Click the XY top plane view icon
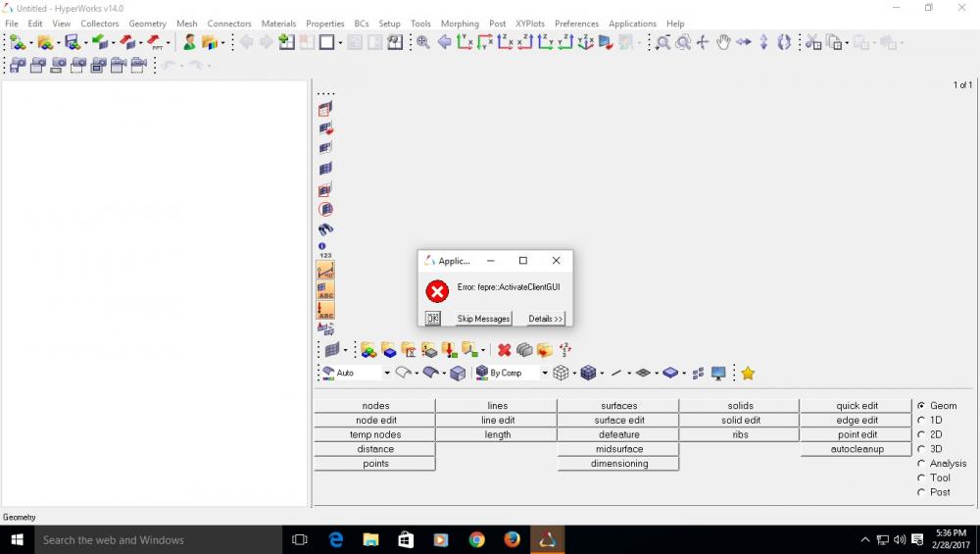This screenshot has width=980, height=554. click(465, 42)
